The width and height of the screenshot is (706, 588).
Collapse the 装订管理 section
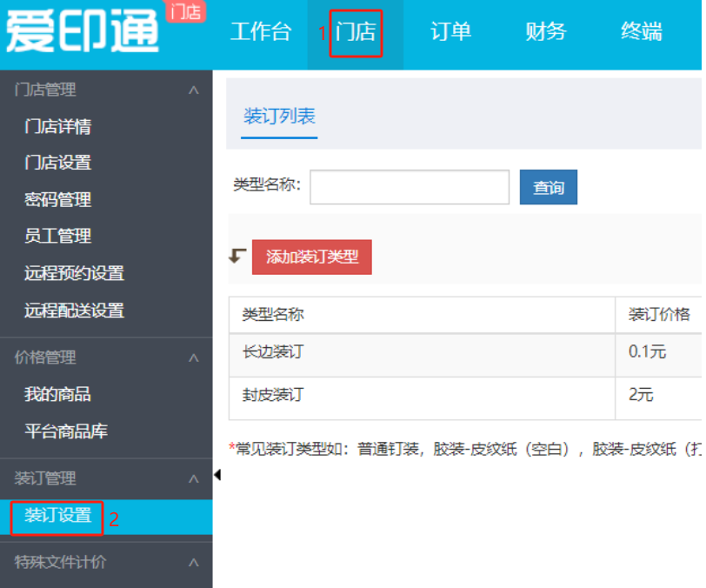pos(193,478)
